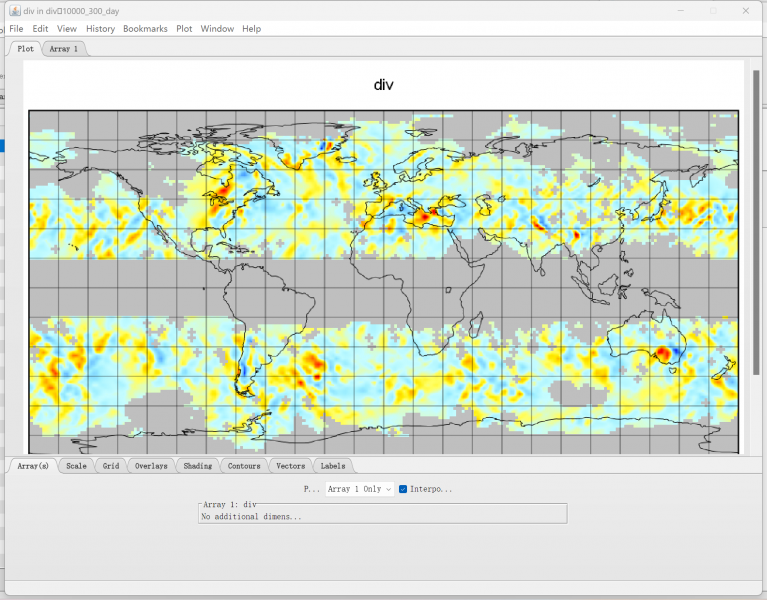Open the Contours tab
Screen dimensions: 767x600
243,466
